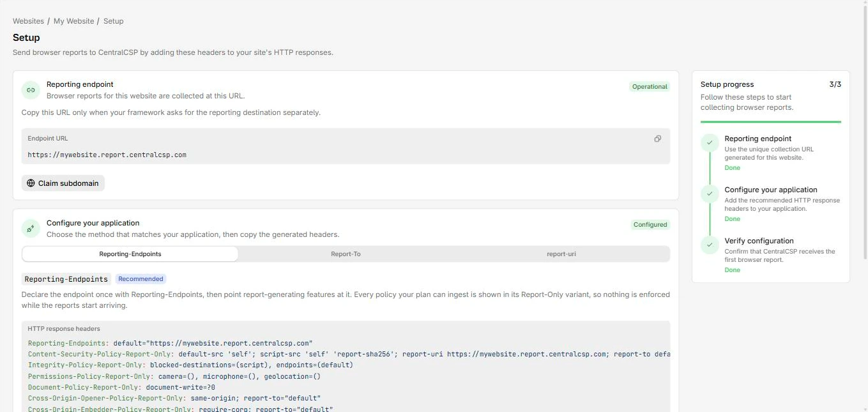Image resolution: width=868 pixels, height=412 pixels.
Task: Select the endpoint URL https://mywebsite.report.centralcsp.com
Action: 107,155
